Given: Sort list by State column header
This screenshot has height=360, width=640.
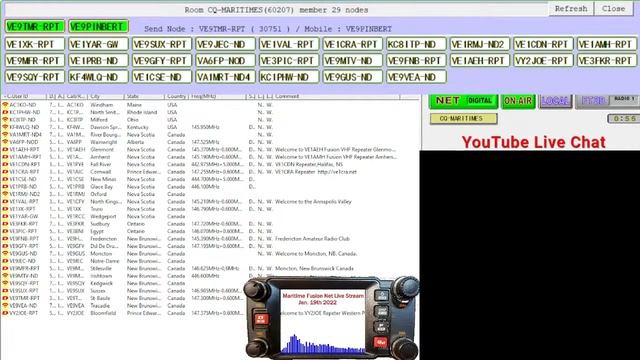Looking at the screenshot, I should 144,96.
